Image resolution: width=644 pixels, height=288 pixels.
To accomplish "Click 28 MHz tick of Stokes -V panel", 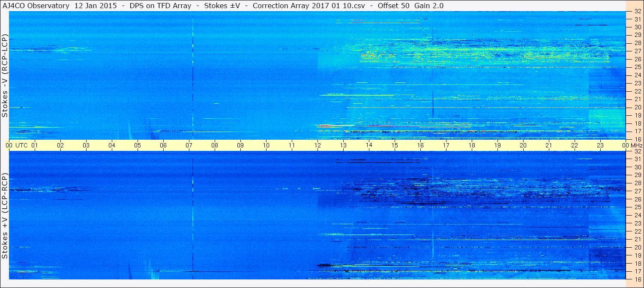I will [x=638, y=43].
